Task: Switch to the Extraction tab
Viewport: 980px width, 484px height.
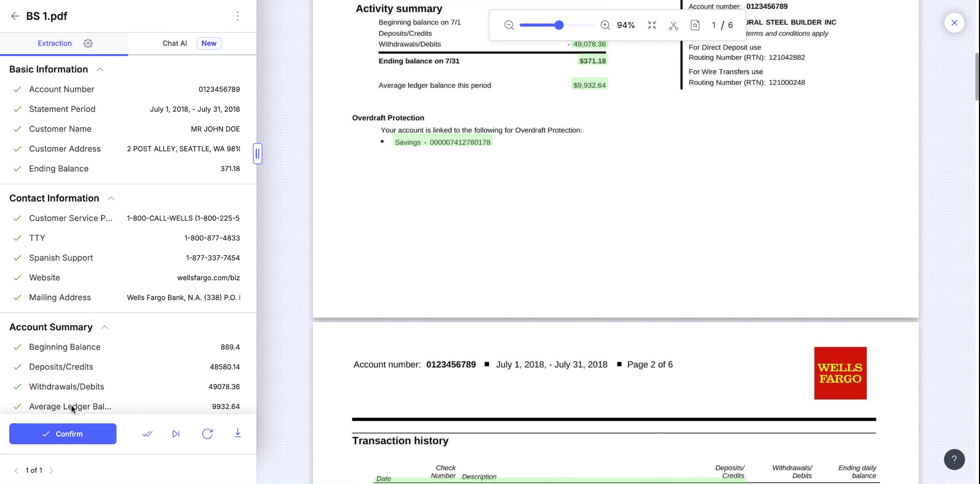Action: point(55,43)
